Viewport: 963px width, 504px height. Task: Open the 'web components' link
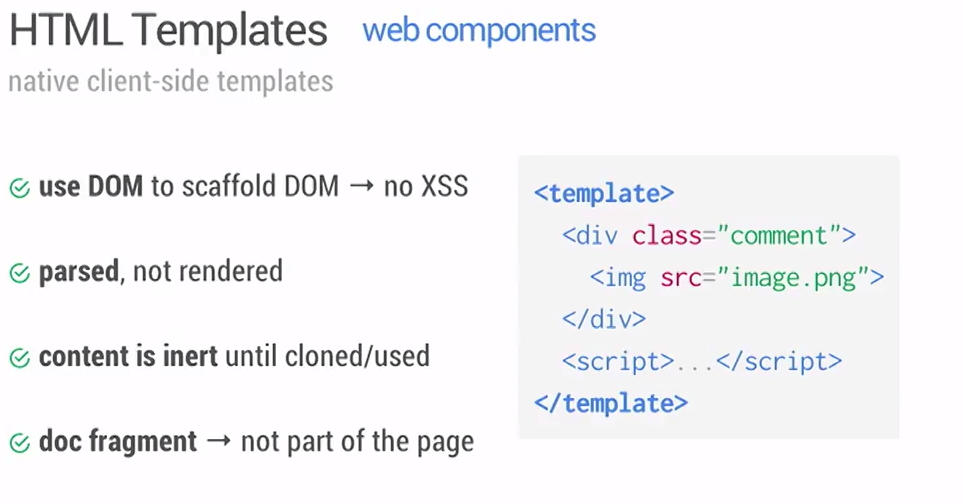(x=479, y=31)
